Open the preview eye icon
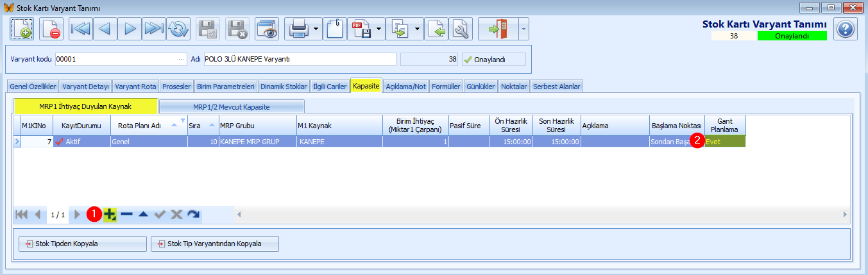The image size is (868, 275). click(267, 29)
